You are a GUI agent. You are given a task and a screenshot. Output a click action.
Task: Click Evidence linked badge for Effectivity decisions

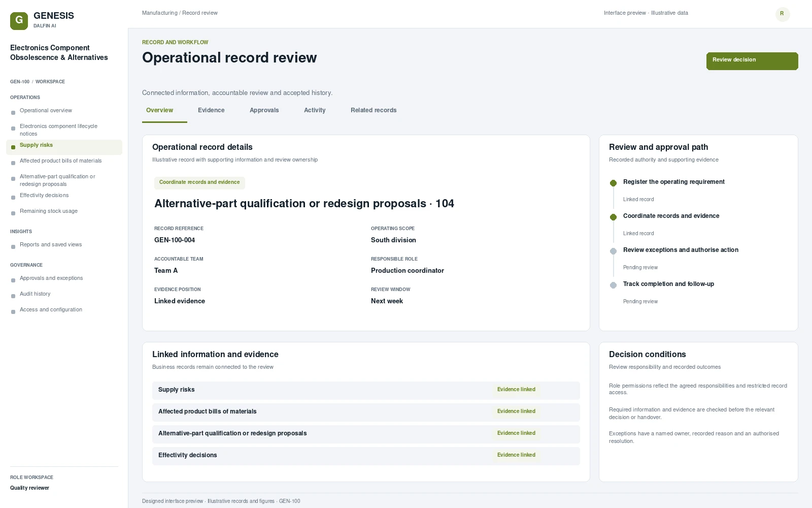516,455
